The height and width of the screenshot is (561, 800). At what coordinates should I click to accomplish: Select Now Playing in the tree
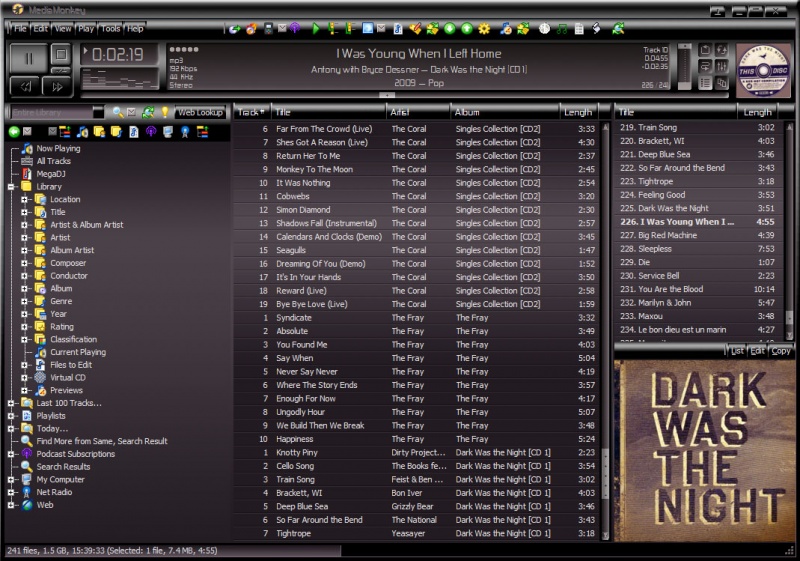point(58,148)
